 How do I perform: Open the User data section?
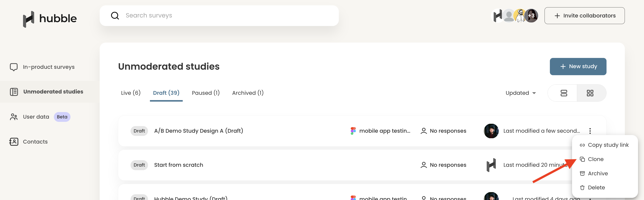pos(36,117)
